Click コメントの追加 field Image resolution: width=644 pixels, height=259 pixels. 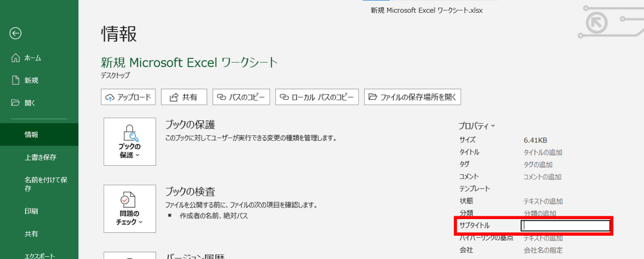pos(542,177)
